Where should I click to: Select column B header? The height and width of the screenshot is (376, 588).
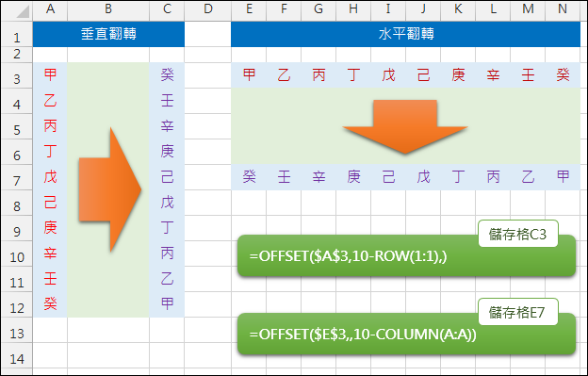click(108, 10)
